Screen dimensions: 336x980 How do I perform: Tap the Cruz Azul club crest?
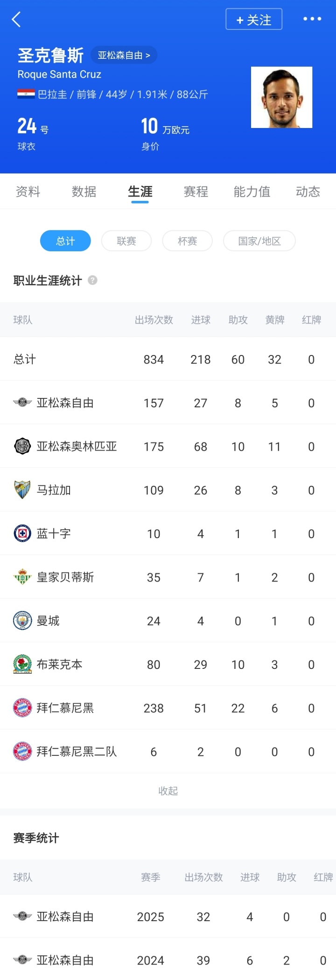pos(22,533)
